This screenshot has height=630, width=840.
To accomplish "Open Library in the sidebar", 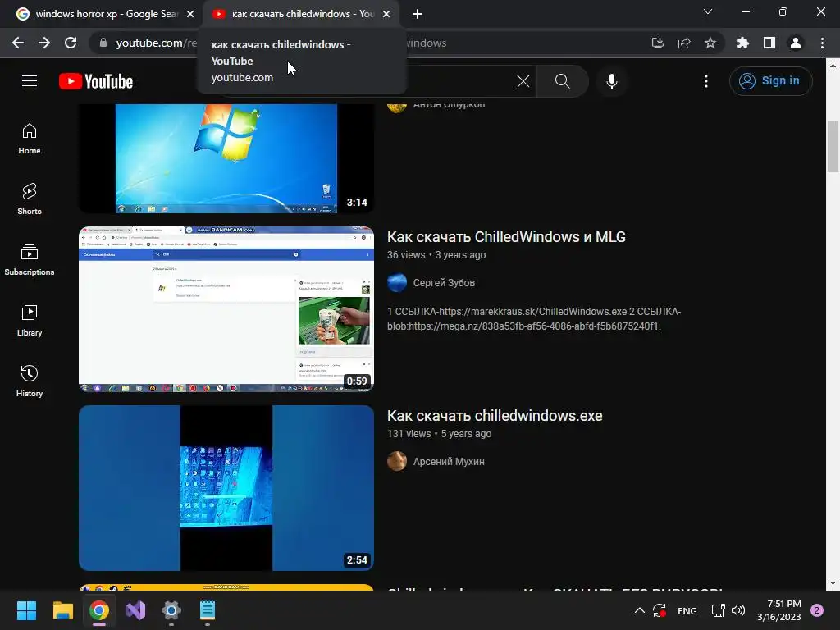I will click(x=30, y=321).
